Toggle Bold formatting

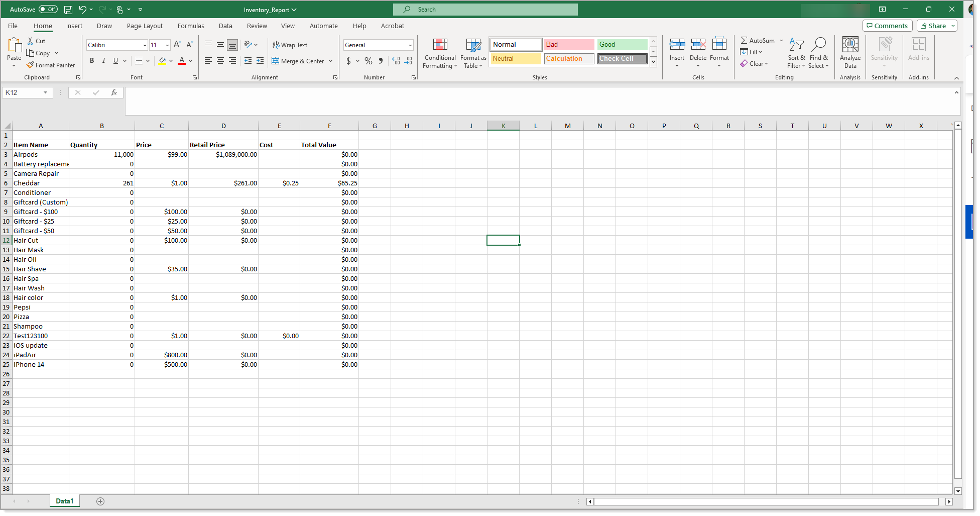92,61
